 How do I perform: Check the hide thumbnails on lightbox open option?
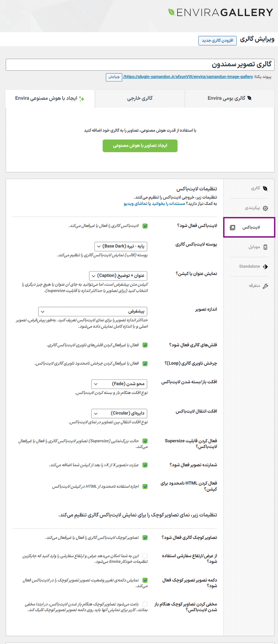pyautogui.click(x=145, y=604)
